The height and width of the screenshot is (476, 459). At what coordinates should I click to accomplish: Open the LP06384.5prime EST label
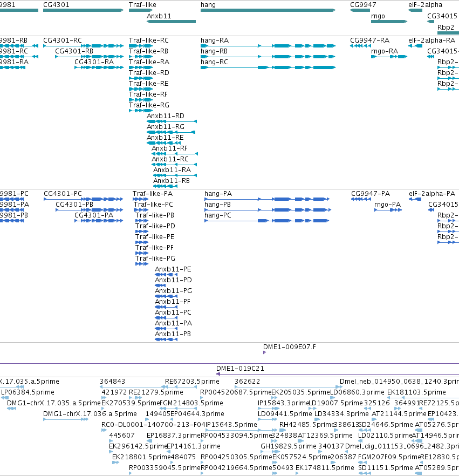(28, 392)
